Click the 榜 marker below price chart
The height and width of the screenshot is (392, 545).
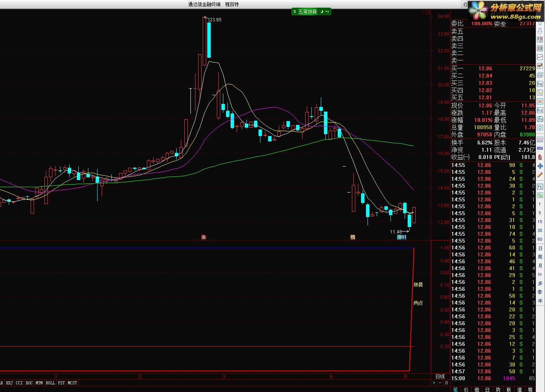tap(353, 237)
